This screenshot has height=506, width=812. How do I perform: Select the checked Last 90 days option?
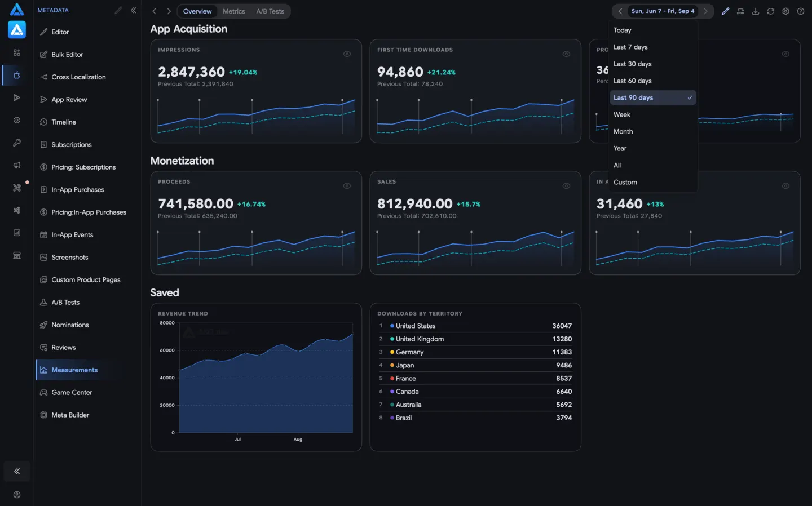[x=653, y=97]
